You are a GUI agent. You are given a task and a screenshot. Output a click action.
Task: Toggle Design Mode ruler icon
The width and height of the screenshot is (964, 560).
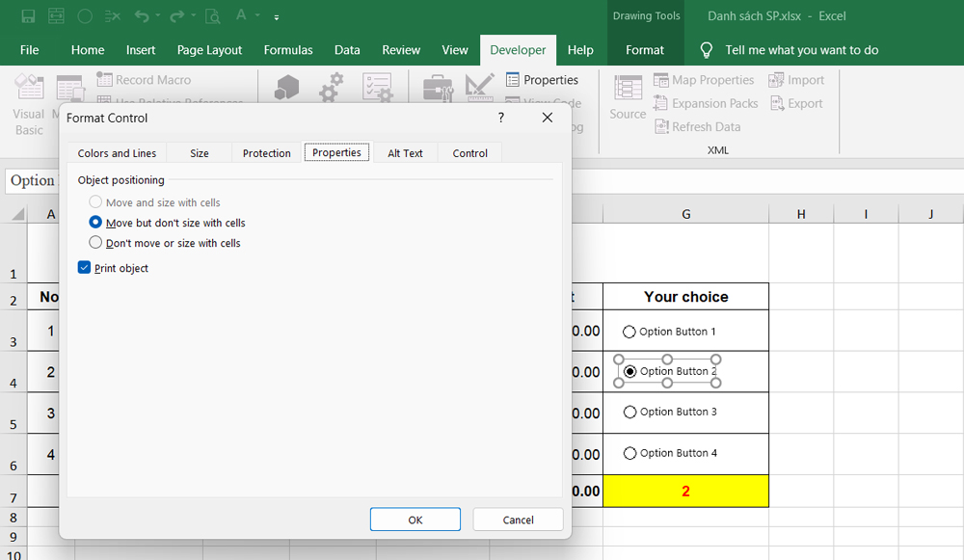click(479, 88)
